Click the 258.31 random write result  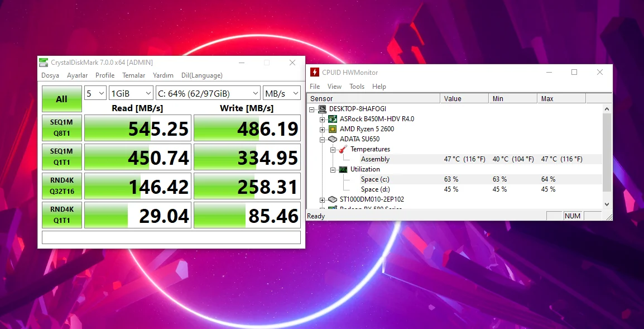(x=247, y=186)
